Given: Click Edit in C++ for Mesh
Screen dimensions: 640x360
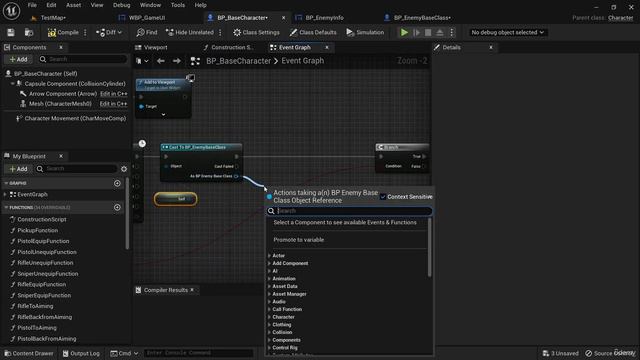Looking at the screenshot, I should (x=113, y=104).
